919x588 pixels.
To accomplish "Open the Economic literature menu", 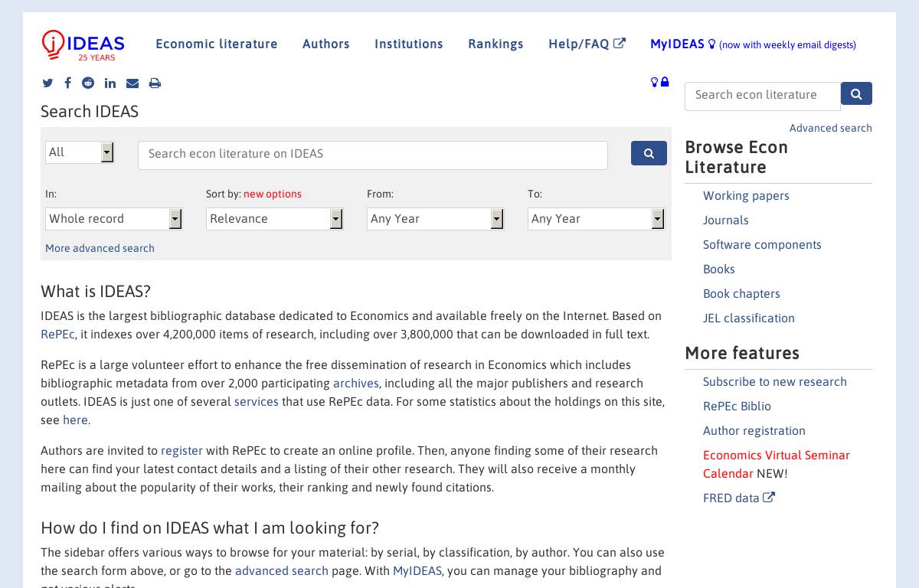I will tap(217, 44).
